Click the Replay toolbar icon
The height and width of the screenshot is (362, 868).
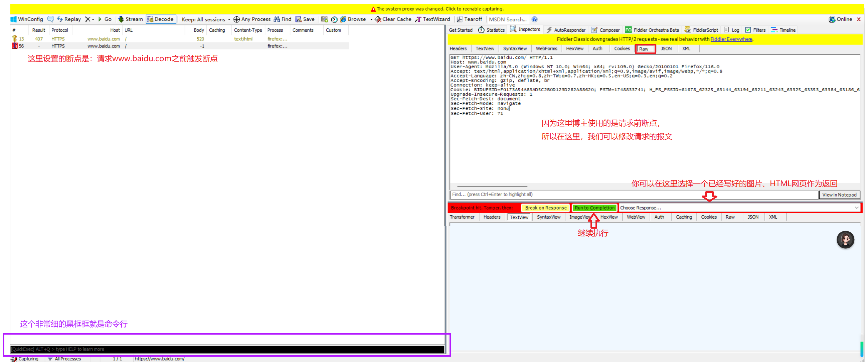(60, 19)
